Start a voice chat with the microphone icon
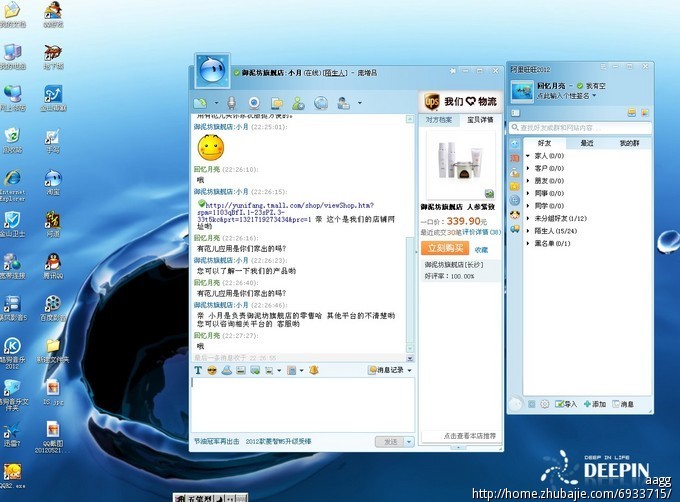 [x=232, y=103]
